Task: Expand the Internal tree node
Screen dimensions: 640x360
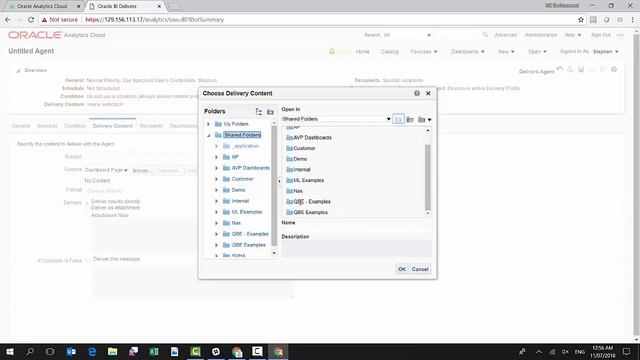Action: tap(216, 201)
